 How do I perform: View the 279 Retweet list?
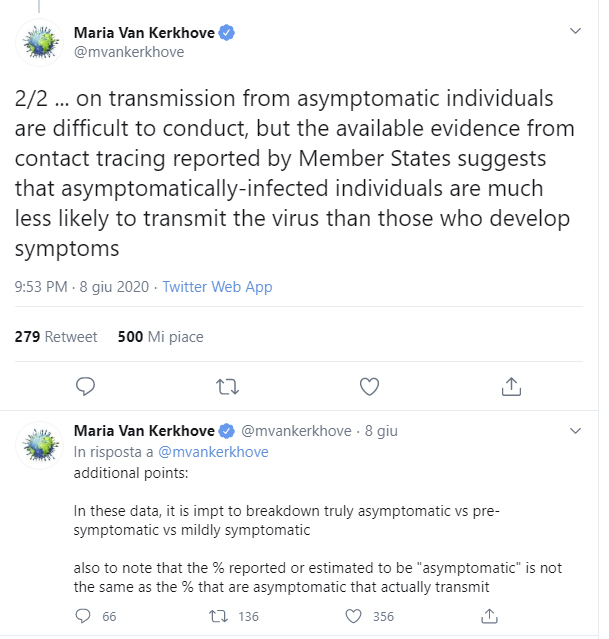click(56, 337)
